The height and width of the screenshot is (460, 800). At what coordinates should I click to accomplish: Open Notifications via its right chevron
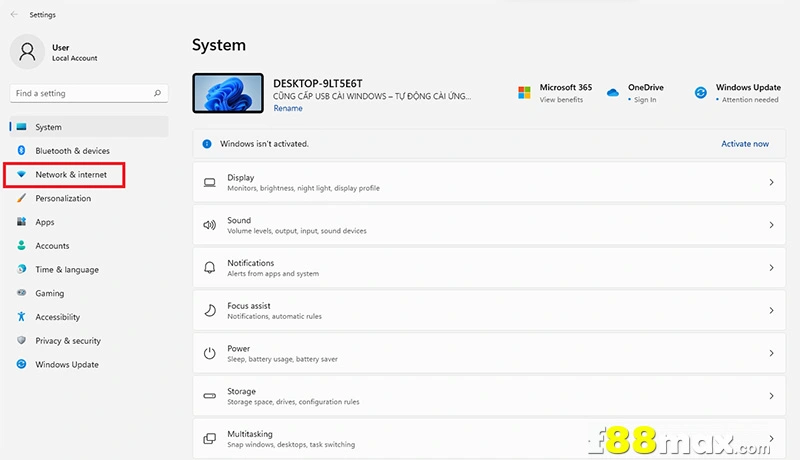click(x=771, y=268)
